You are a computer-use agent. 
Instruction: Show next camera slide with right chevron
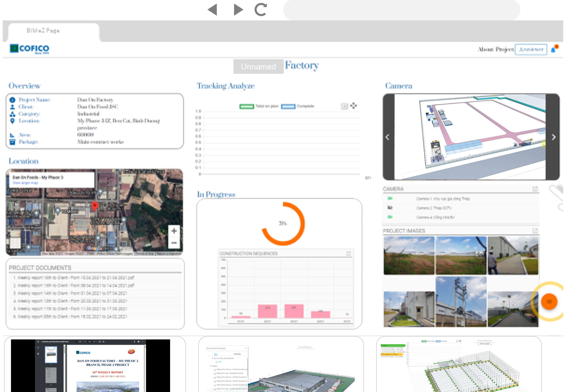553,137
